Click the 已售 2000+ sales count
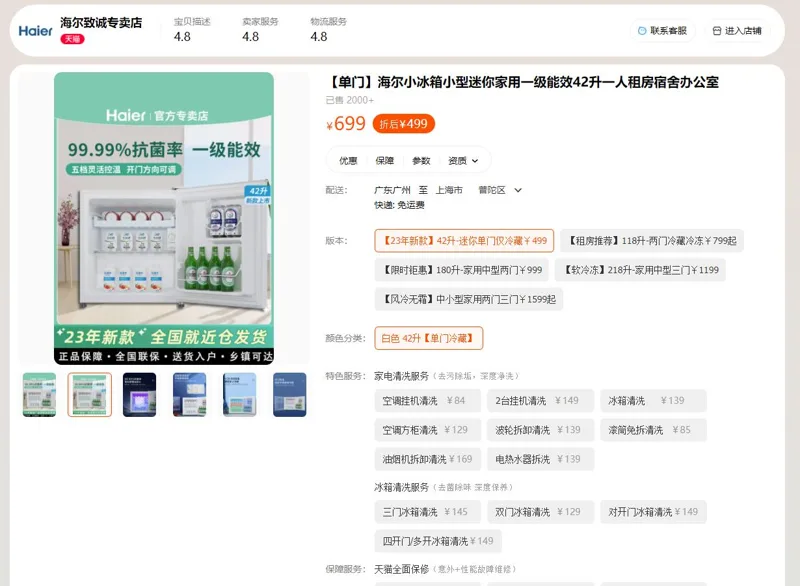The image size is (800, 586). pyautogui.click(x=349, y=100)
